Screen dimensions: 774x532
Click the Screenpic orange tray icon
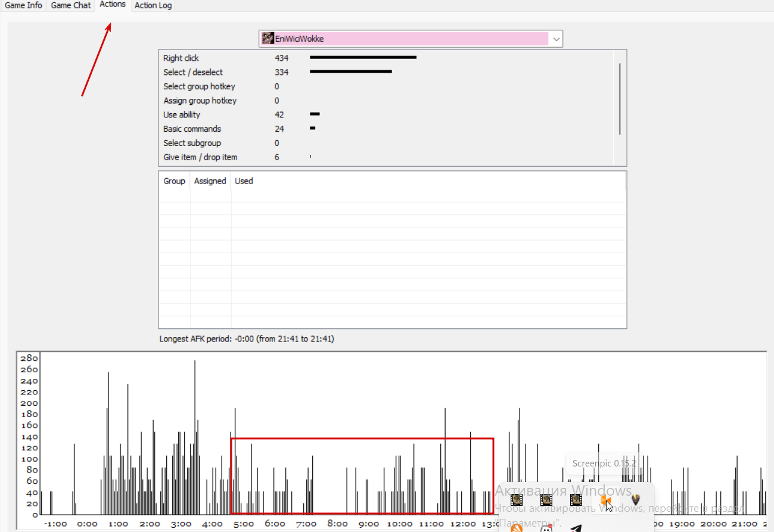tap(606, 499)
